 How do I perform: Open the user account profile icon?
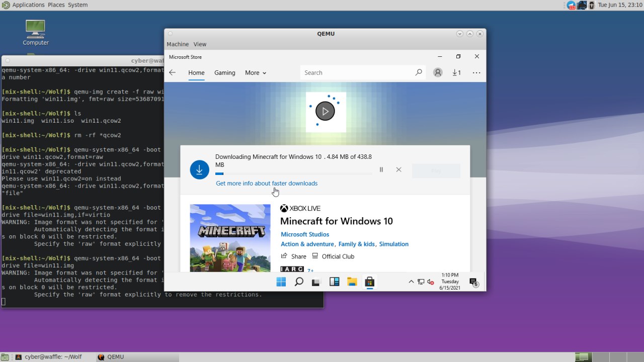(x=438, y=72)
